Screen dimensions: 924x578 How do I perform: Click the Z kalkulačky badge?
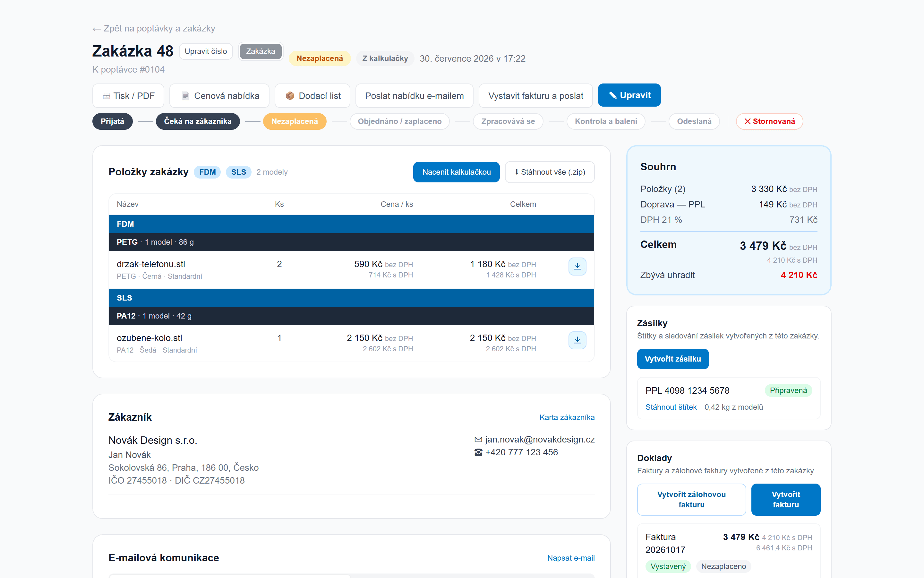click(385, 58)
